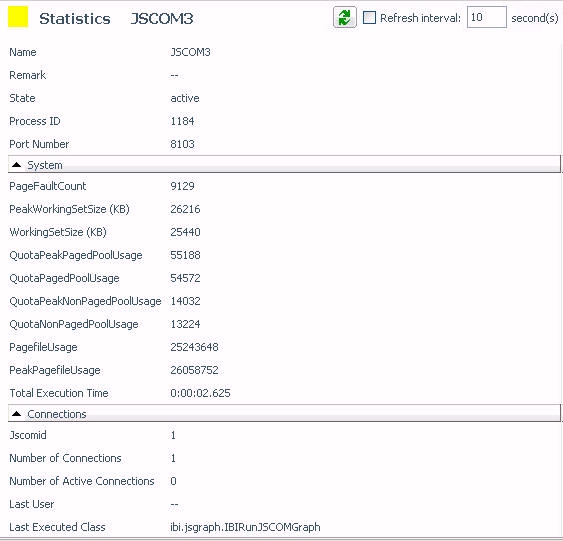Screen dimensions: 563x541
Task: Click the System section header bar
Action: click(x=284, y=164)
